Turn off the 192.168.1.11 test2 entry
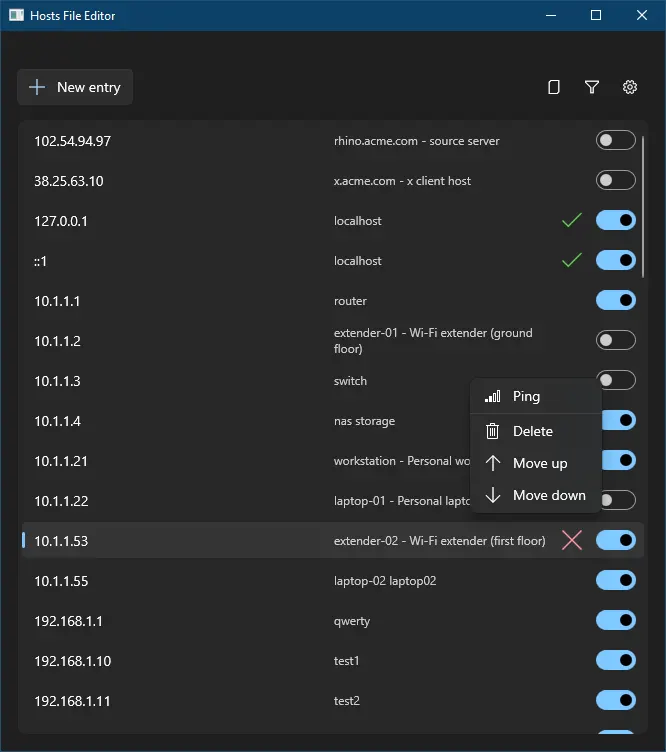 (616, 701)
